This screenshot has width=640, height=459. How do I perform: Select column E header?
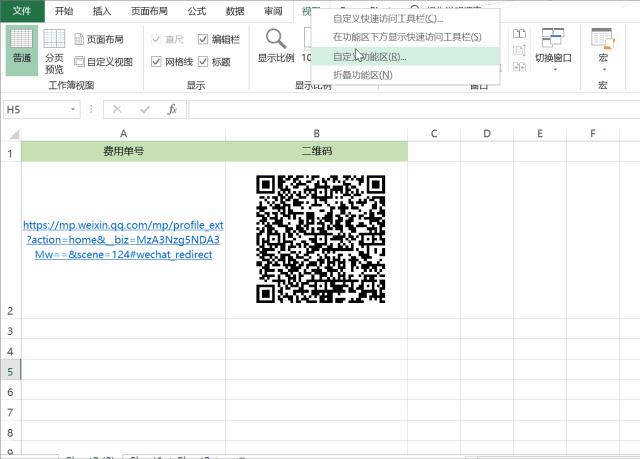[540, 134]
